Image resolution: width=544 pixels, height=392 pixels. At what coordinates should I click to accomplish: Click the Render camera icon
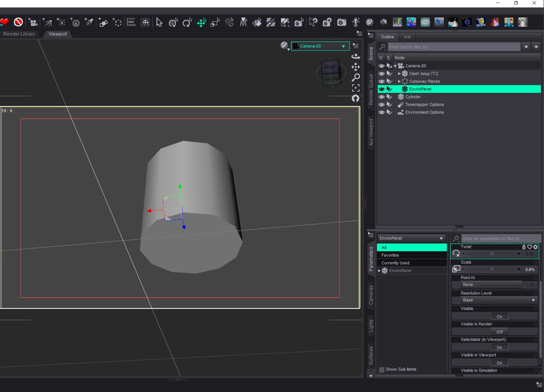pos(342,23)
